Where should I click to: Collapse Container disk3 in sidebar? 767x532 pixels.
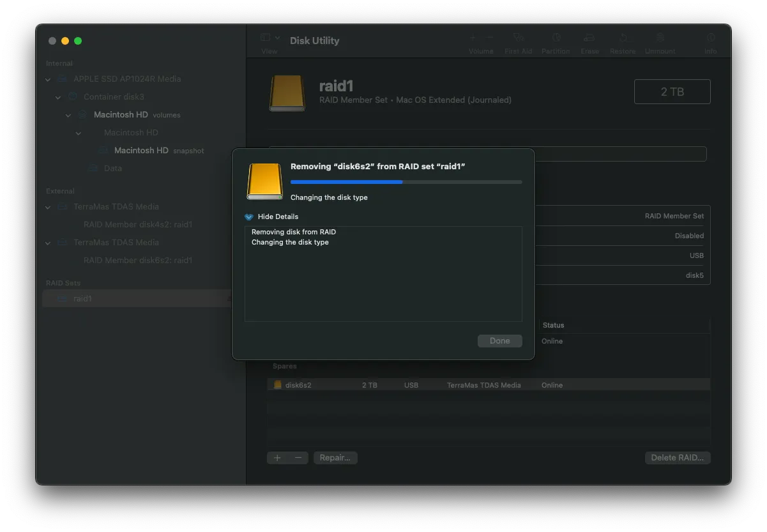tap(58, 97)
